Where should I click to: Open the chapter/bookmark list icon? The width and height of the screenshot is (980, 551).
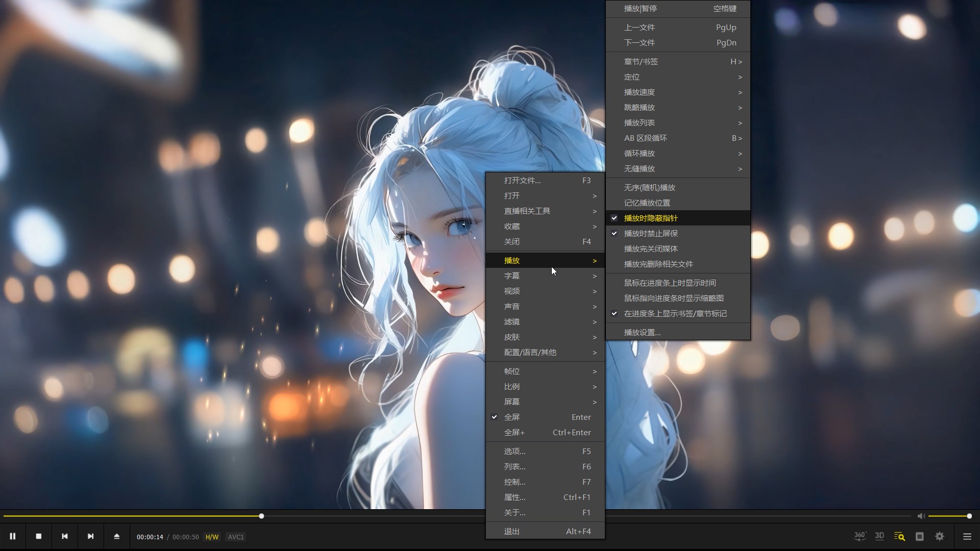pos(920,536)
